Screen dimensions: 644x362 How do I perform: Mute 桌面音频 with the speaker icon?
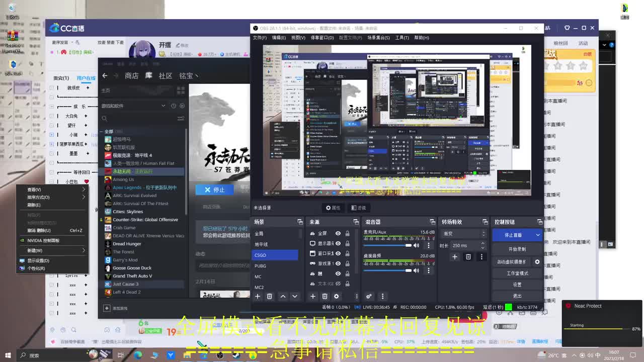[x=416, y=270]
